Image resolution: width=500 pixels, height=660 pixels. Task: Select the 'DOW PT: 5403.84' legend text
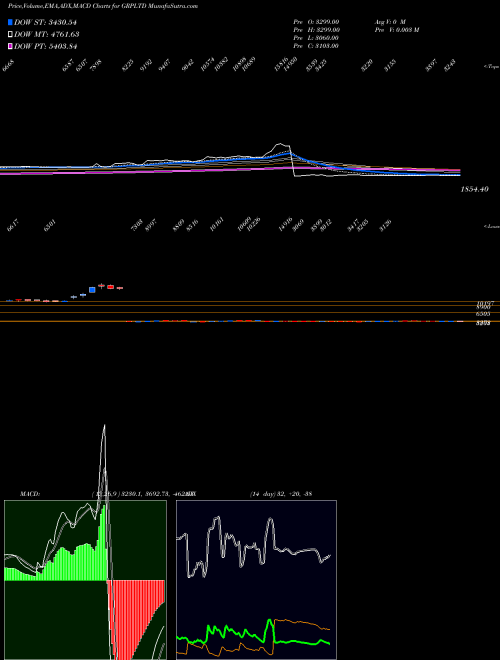46,46
